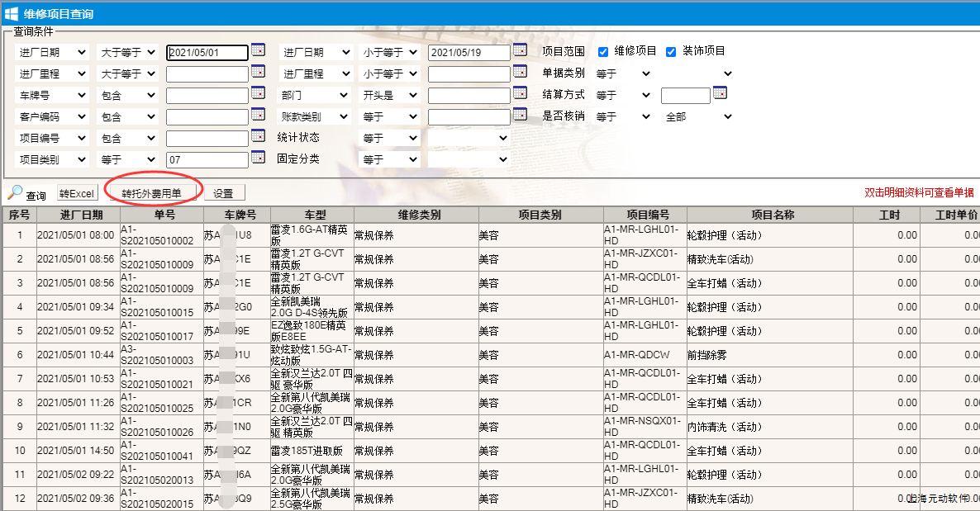
Task: Open the 固定分类 value dropdown
Action: [468, 159]
